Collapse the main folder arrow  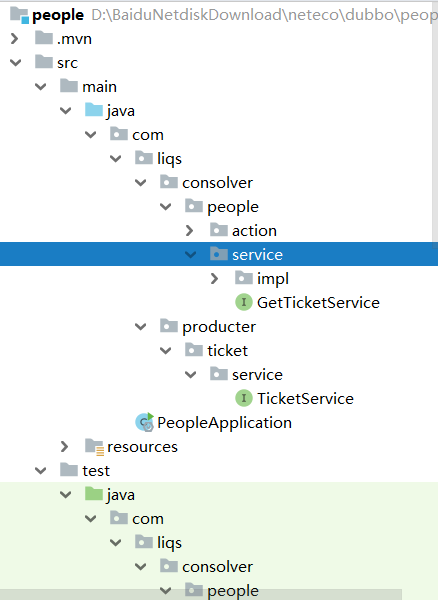[41, 86]
